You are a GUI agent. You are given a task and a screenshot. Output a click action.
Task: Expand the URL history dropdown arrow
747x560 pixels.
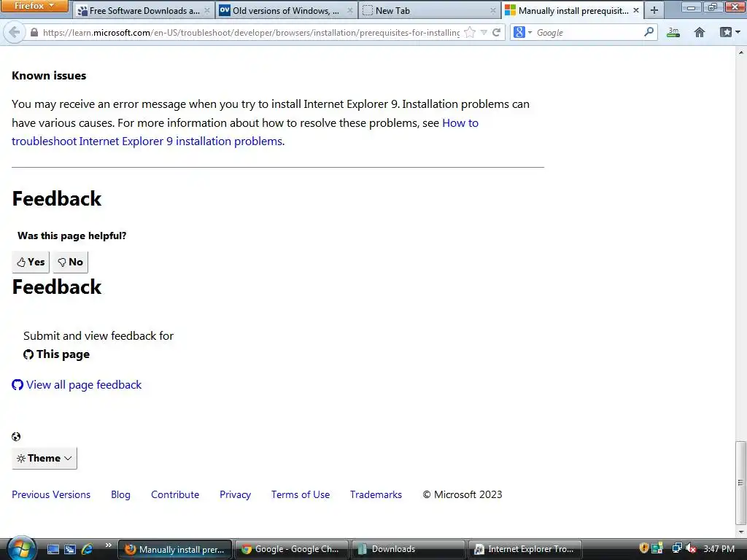484,32
